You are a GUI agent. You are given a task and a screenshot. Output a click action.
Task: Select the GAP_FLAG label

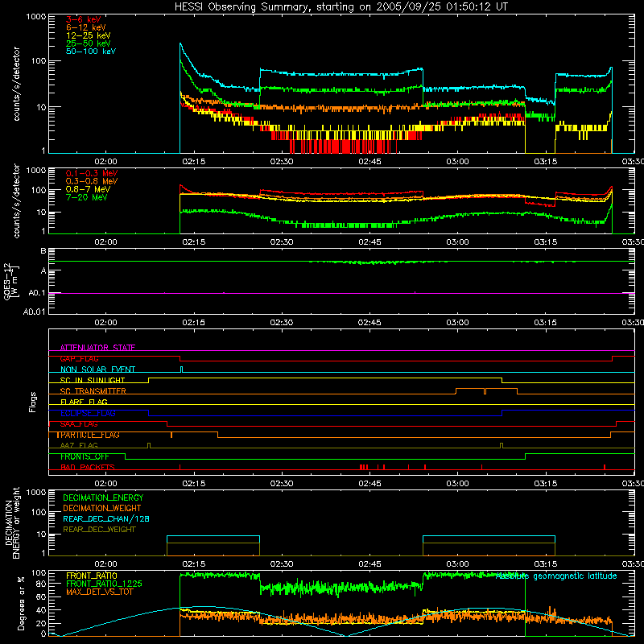(x=79, y=358)
